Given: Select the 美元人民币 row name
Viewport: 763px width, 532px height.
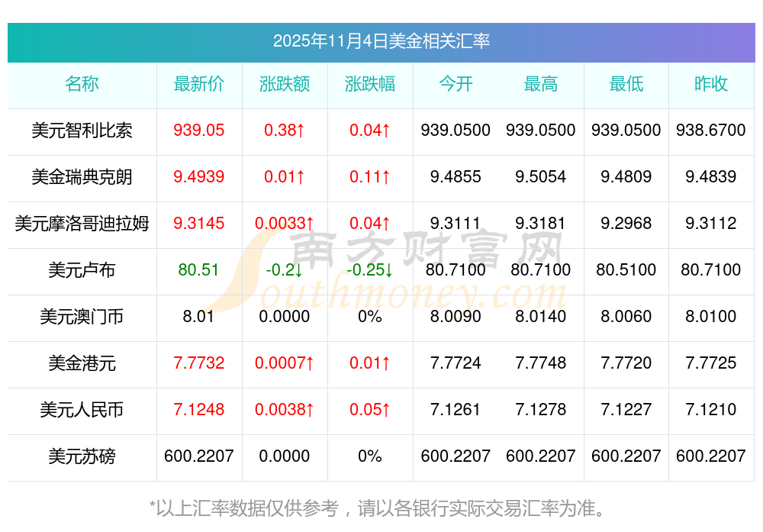Looking at the screenshot, I should 82,409.
